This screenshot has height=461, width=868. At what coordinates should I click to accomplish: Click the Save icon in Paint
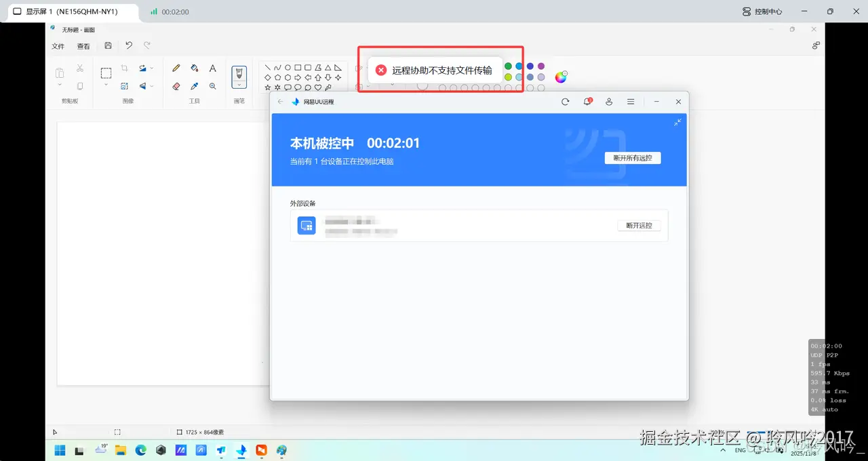tap(108, 46)
